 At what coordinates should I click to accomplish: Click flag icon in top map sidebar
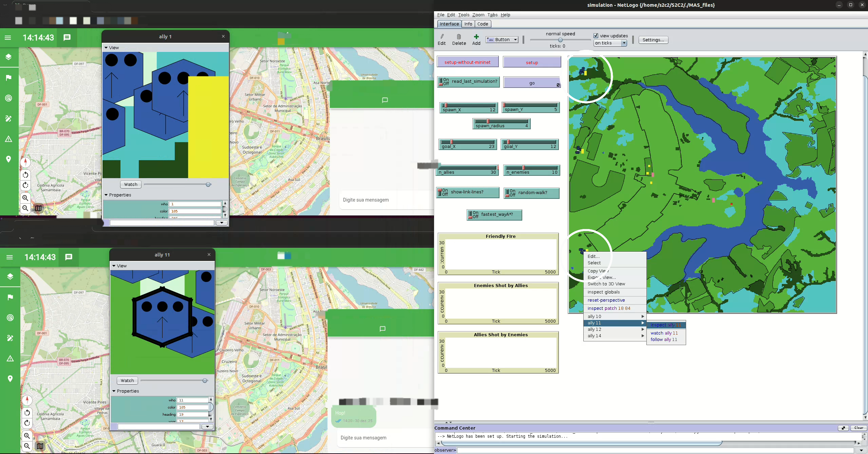[x=8, y=78]
